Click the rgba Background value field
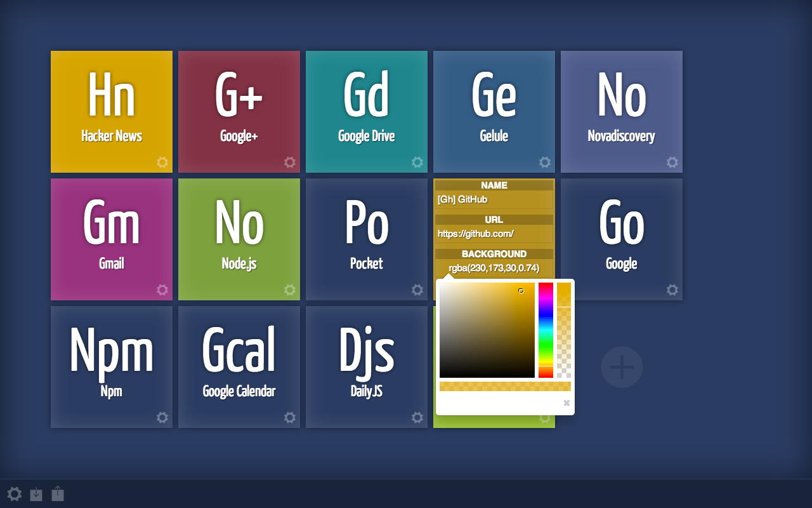 pyautogui.click(x=494, y=268)
